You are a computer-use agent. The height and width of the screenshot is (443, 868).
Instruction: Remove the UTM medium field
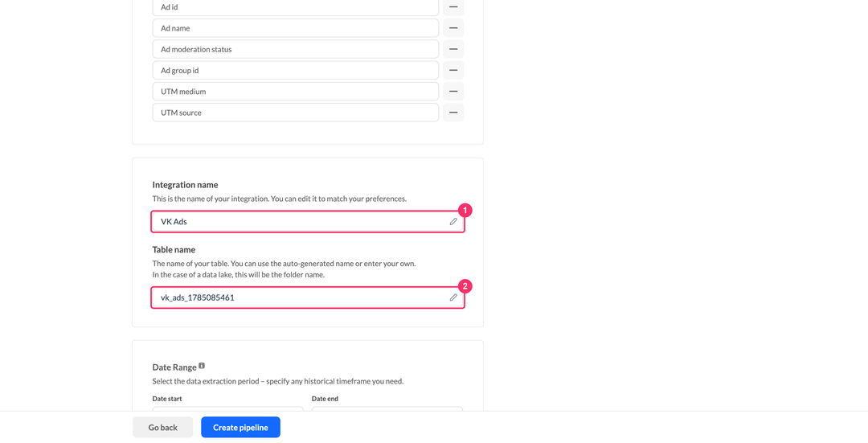click(453, 92)
